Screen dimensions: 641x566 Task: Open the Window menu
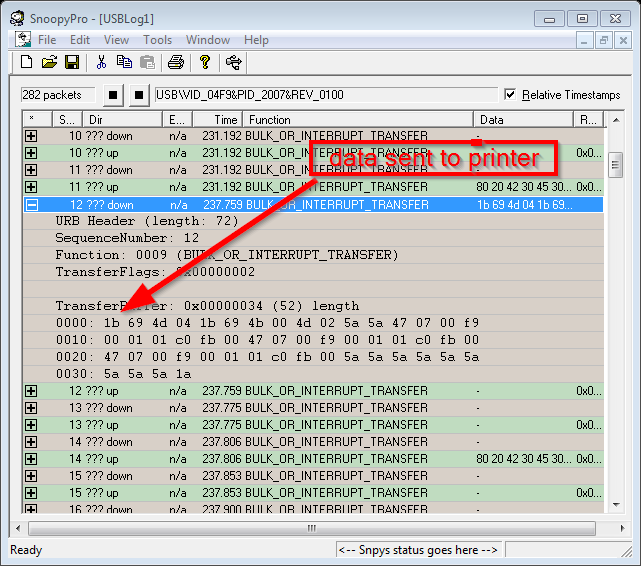(208, 40)
